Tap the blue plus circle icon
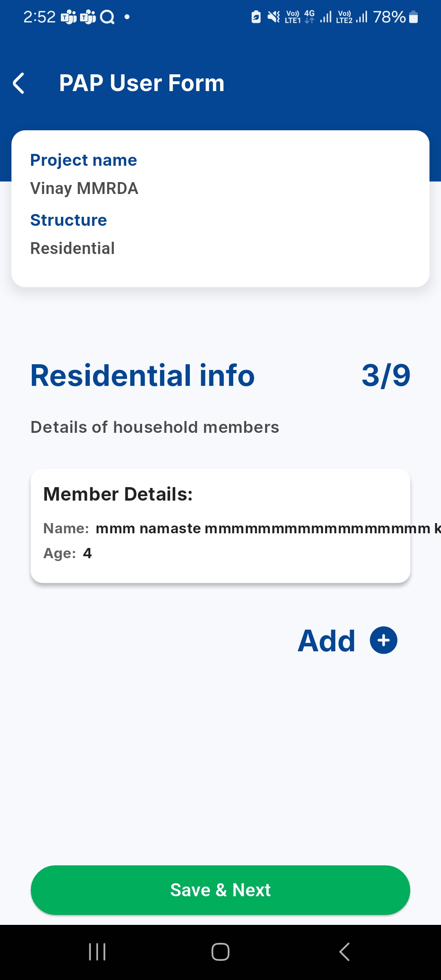 click(x=383, y=640)
